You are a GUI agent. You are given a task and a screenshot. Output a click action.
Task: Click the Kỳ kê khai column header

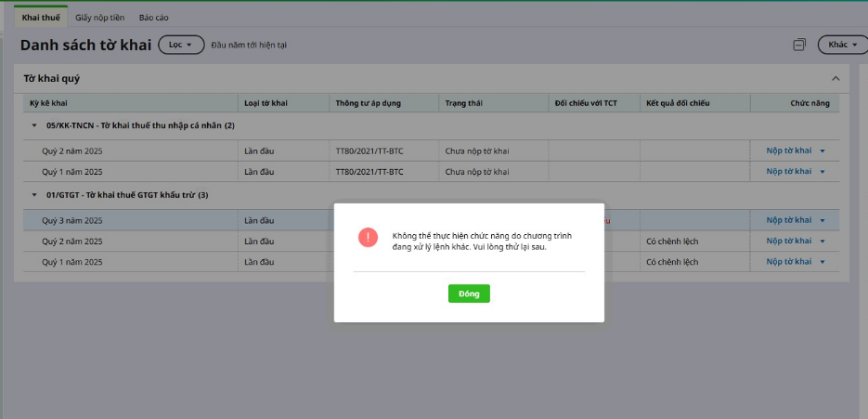(x=46, y=103)
